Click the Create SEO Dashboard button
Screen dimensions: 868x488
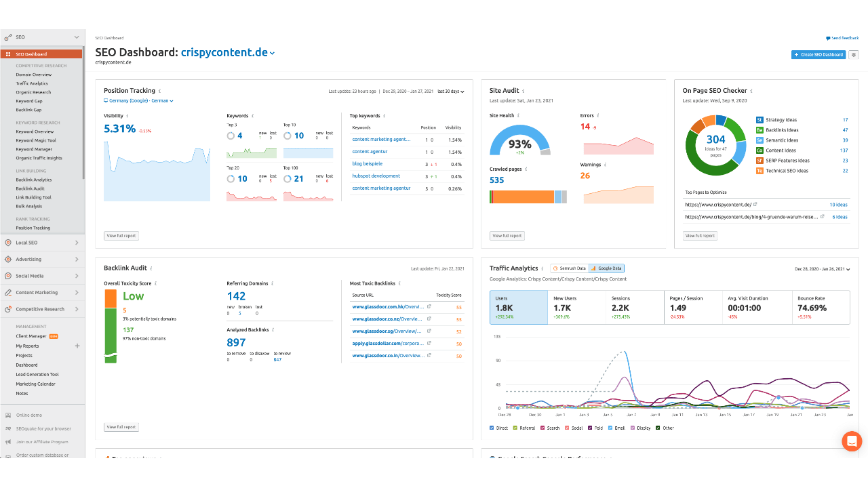(x=818, y=54)
